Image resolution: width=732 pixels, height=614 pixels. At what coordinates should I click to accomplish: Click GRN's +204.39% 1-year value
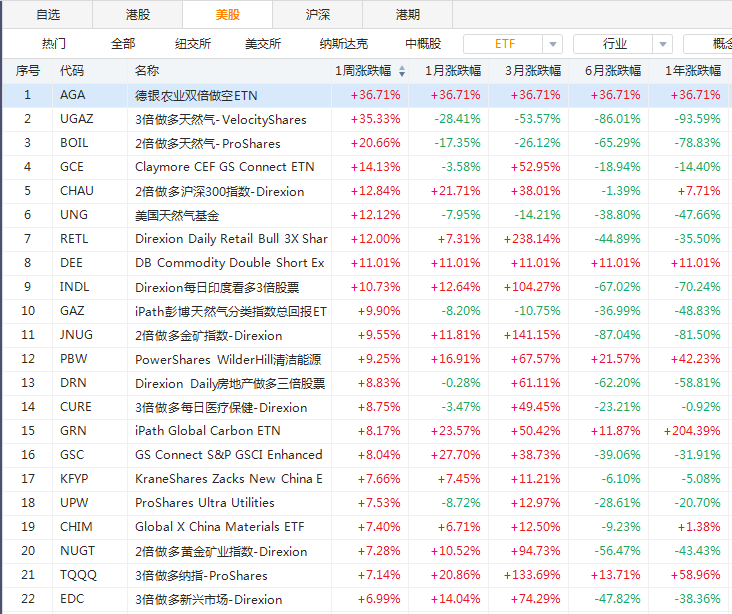(692, 431)
